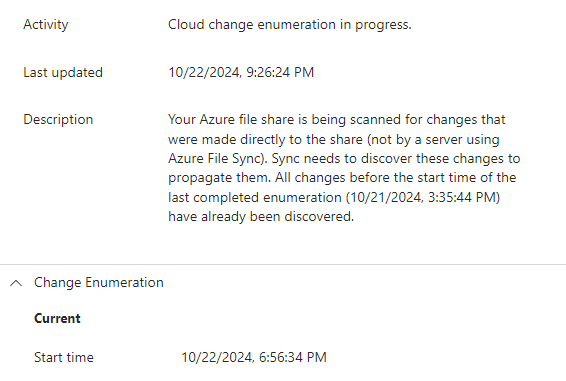Click 'were made directly to the share' line
Screen dimensions: 566x381
point(334,139)
